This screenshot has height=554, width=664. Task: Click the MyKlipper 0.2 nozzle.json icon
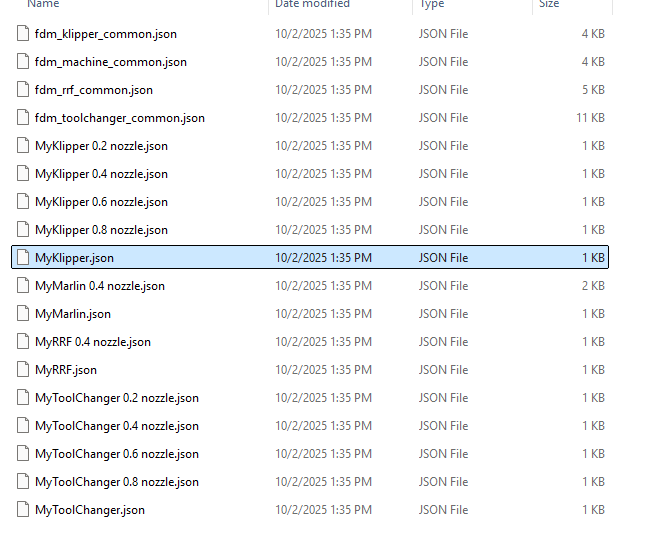tap(23, 146)
